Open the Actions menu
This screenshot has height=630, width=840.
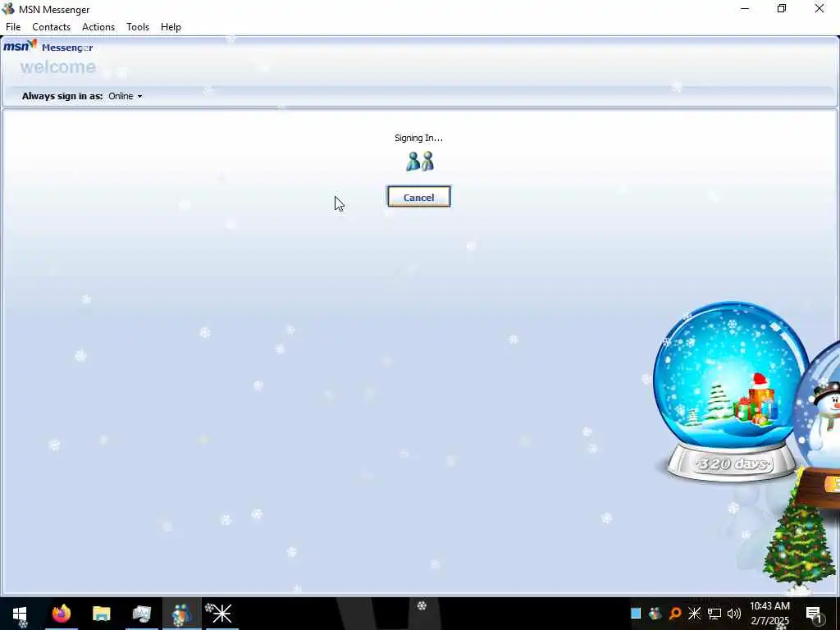98,27
